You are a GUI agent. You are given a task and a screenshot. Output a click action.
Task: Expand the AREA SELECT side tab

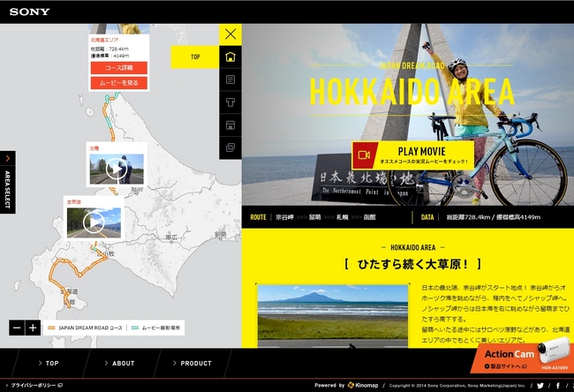coord(7,183)
